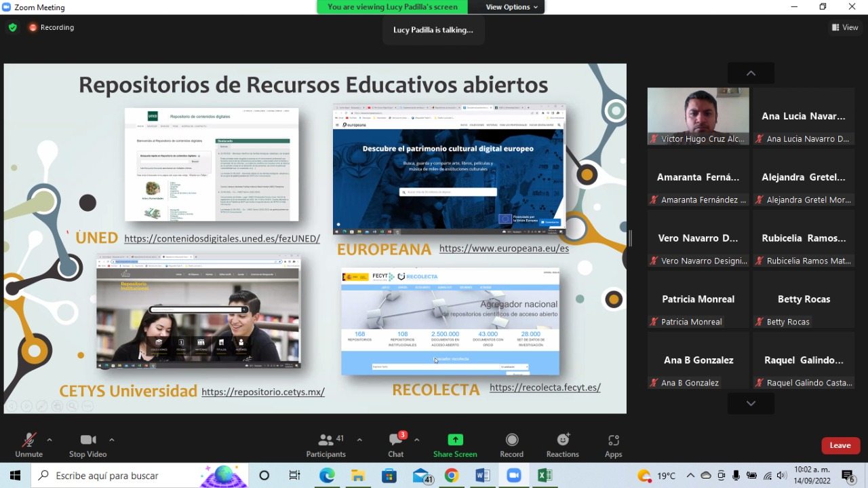
Task: Select Victor Hugo Cruz video thumbnail
Action: click(698, 116)
